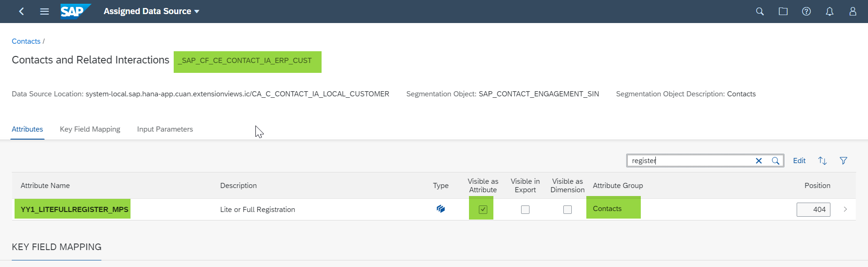Go back using the back arrow
This screenshot has height=267, width=868.
[22, 11]
